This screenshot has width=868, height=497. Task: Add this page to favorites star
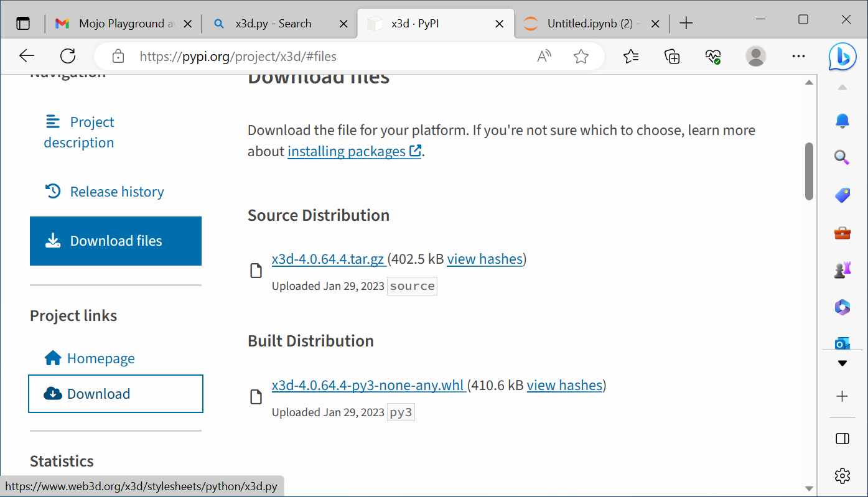pyautogui.click(x=581, y=57)
